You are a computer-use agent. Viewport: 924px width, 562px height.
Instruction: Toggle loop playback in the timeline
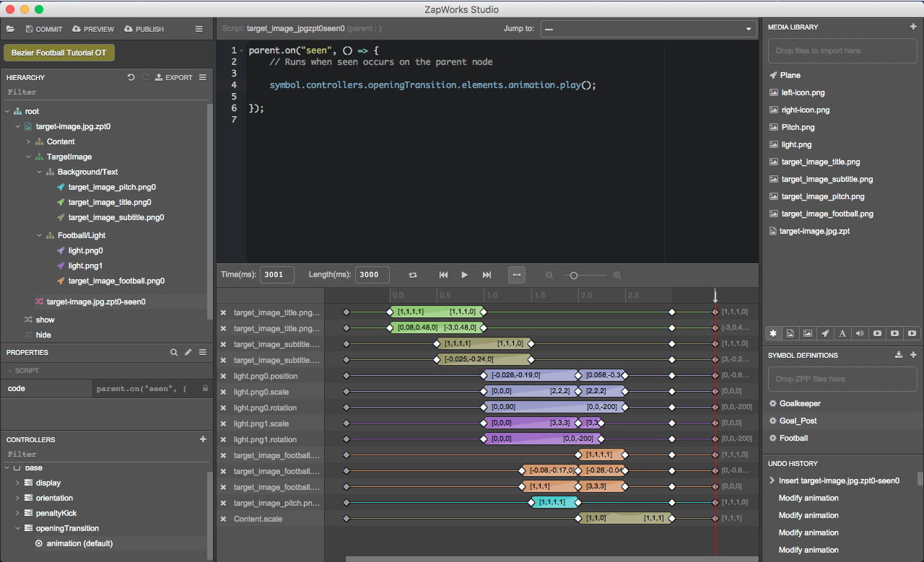coord(412,275)
